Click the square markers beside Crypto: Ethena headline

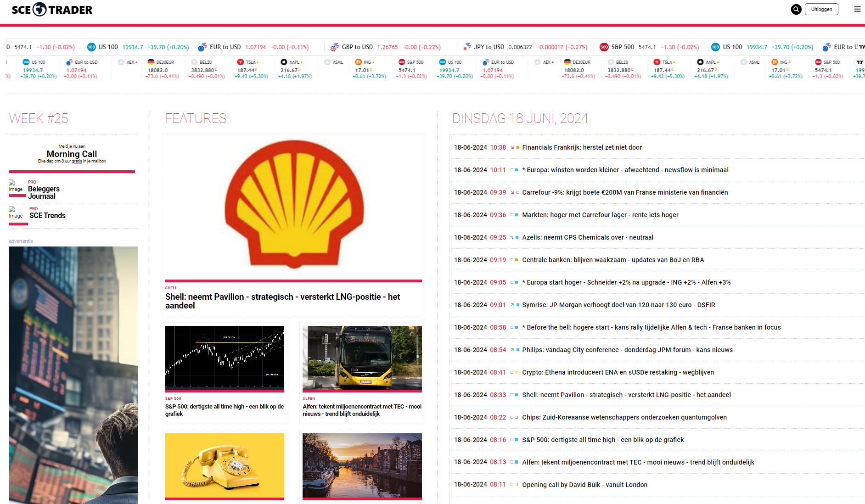pyautogui.click(x=514, y=372)
